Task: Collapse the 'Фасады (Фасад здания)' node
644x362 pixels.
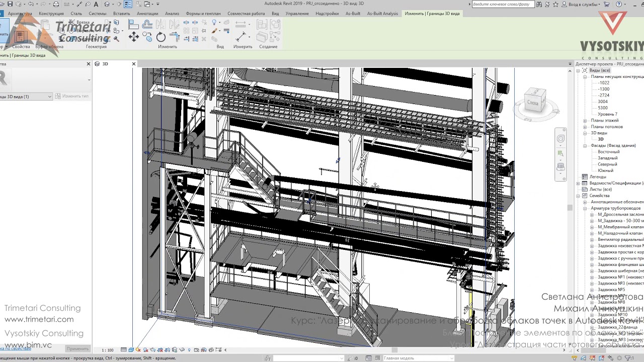Action: tap(585, 146)
